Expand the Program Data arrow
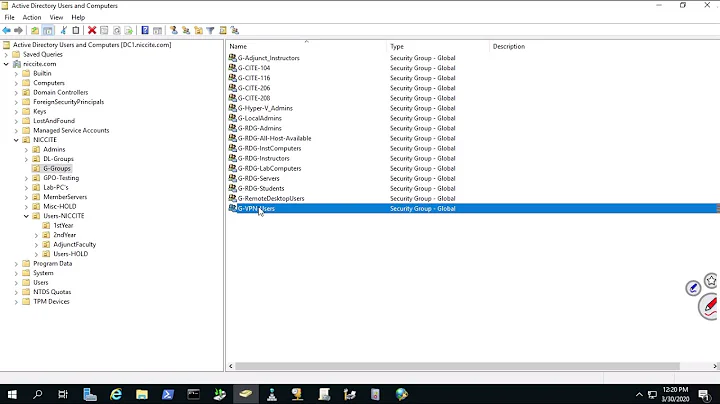 tap(16, 264)
